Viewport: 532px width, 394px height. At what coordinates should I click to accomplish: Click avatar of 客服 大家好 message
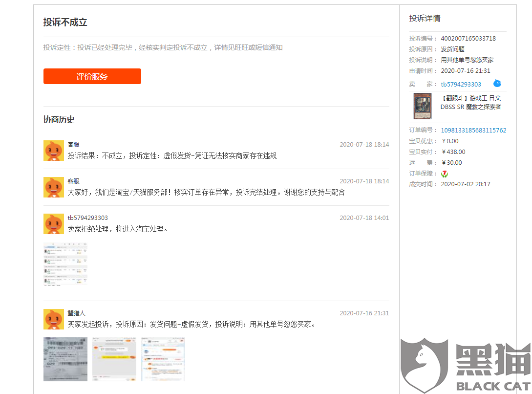coord(54,187)
